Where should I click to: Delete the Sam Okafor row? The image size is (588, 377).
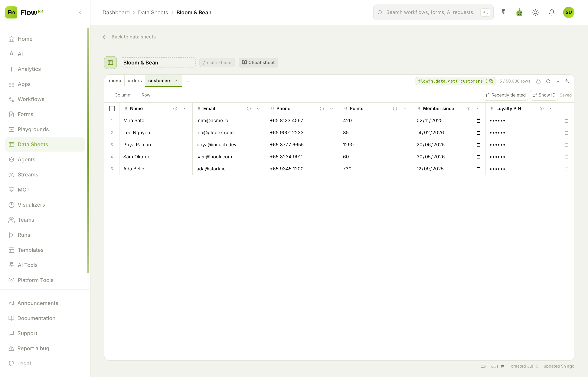pos(567,157)
